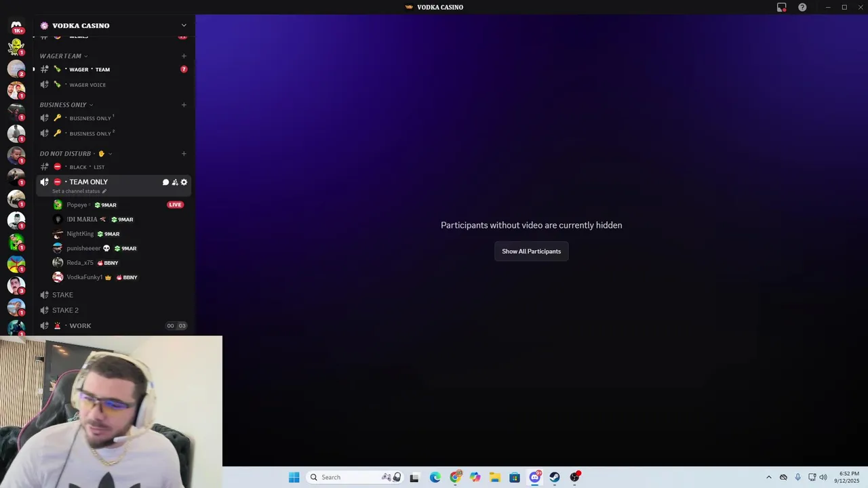Screen dimensions: 868x488
Task: Open Steam from the taskbar
Action: click(x=555, y=477)
